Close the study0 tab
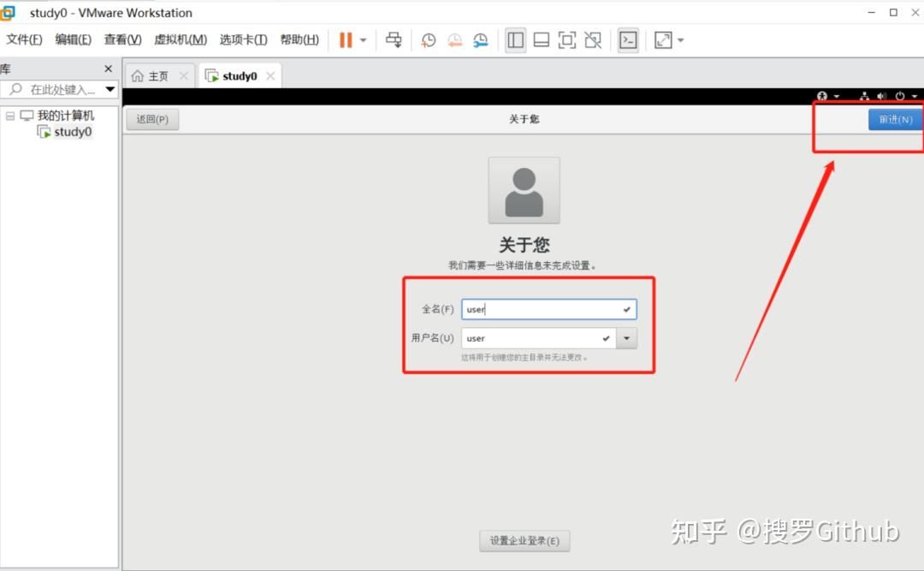924x571 pixels. click(x=270, y=76)
